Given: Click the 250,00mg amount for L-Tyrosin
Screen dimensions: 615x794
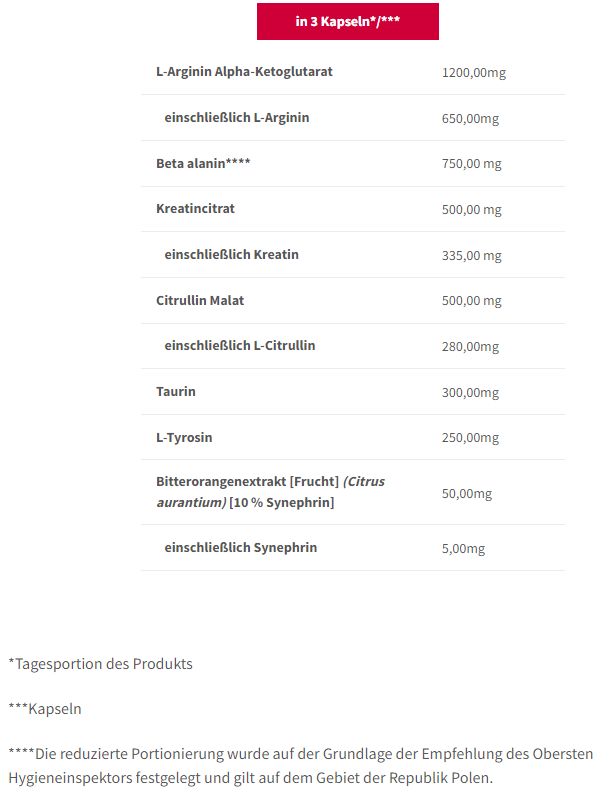Looking at the screenshot, I should pos(470,438).
